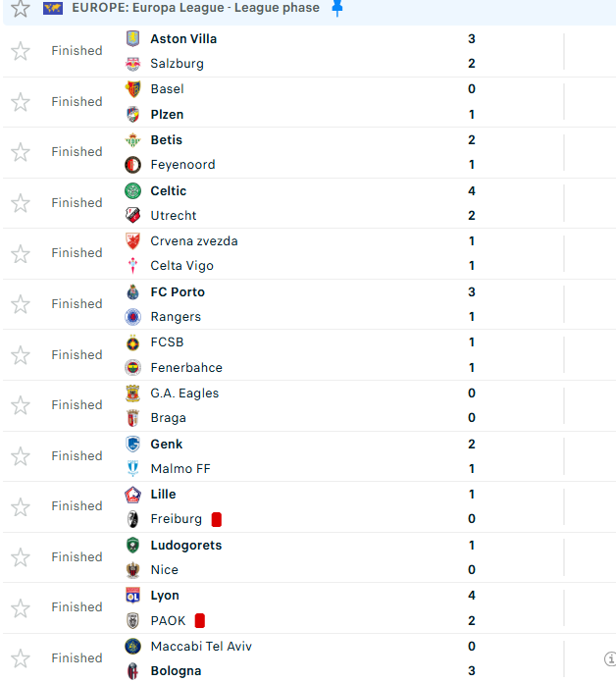The width and height of the screenshot is (616, 682).
Task: Toggle favorite on Lyon vs PAOK match
Action: pos(21,607)
